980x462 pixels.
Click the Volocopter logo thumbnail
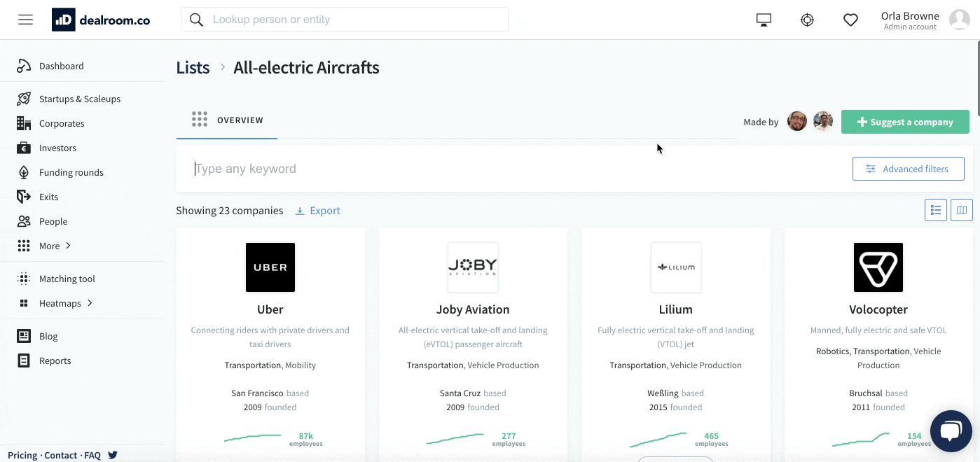878,267
